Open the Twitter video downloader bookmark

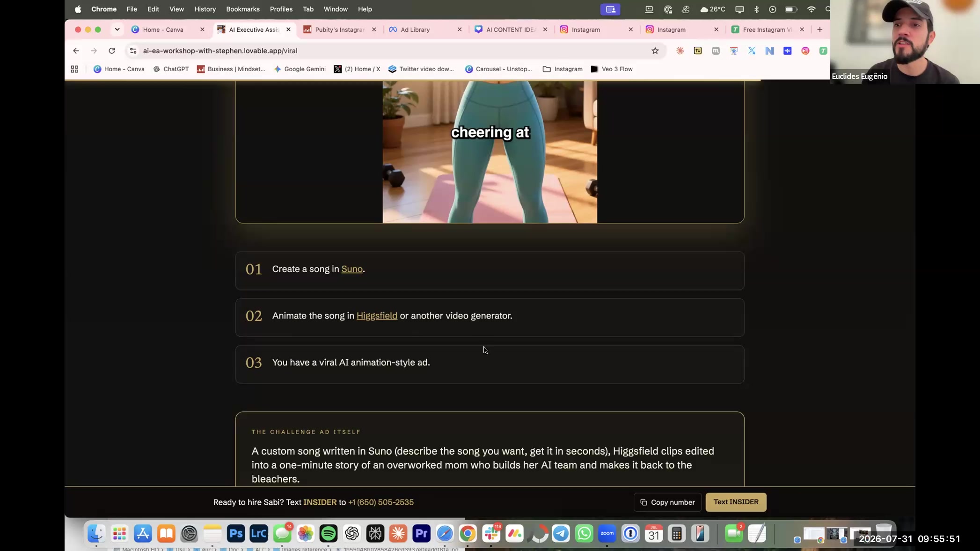pos(421,69)
